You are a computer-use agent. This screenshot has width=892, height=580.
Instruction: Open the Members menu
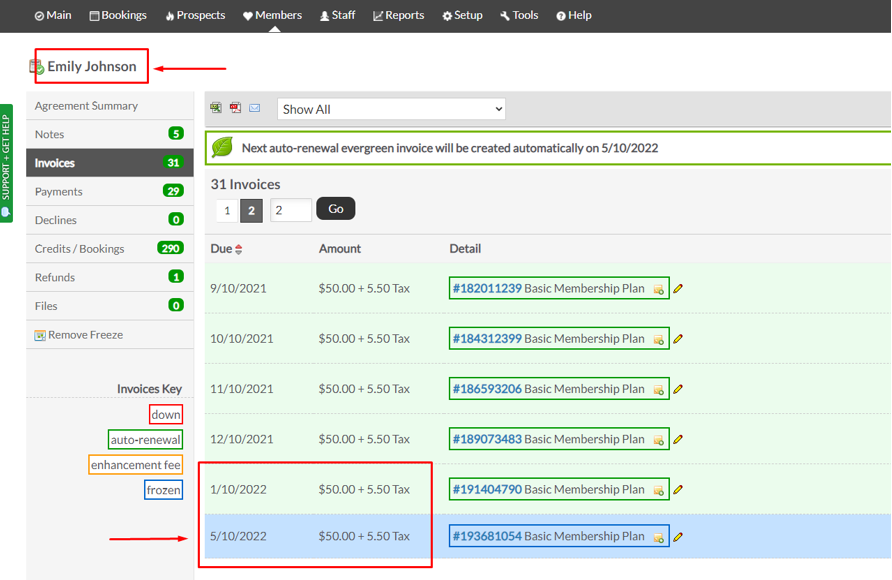tap(272, 15)
